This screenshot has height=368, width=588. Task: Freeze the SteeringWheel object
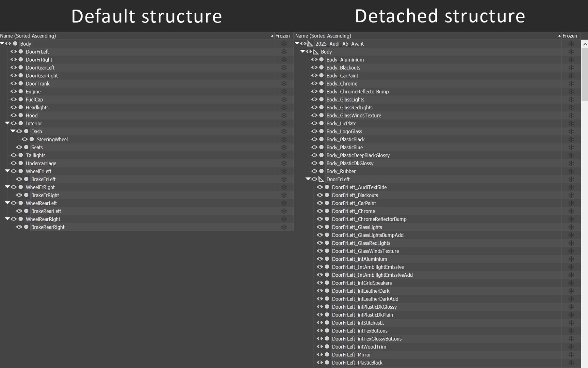[284, 139]
